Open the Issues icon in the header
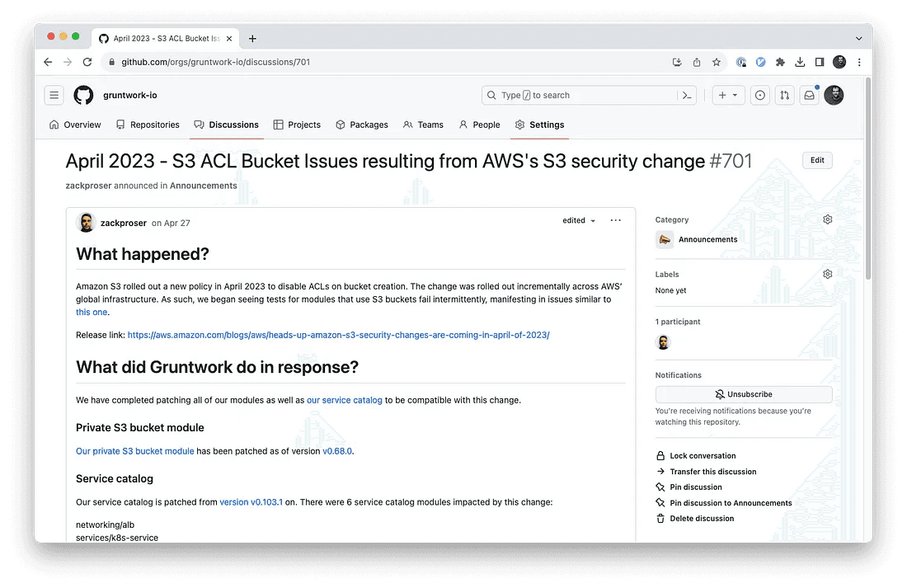This screenshot has width=907, height=588. pyautogui.click(x=760, y=95)
